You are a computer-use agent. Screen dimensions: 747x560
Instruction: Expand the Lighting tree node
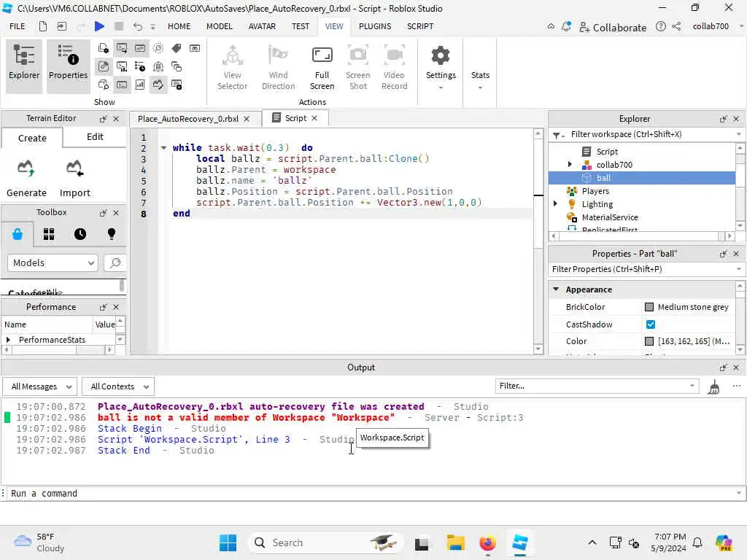(555, 204)
